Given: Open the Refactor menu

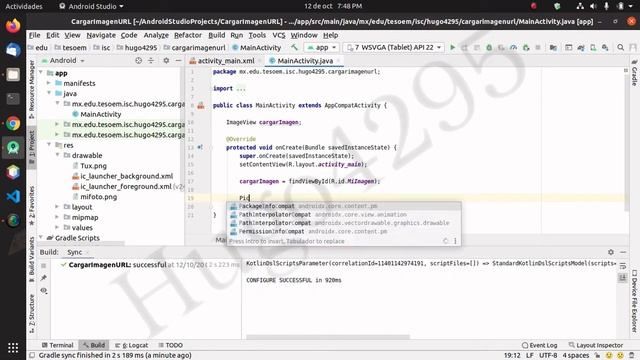Looking at the screenshot, I should click(x=188, y=35).
